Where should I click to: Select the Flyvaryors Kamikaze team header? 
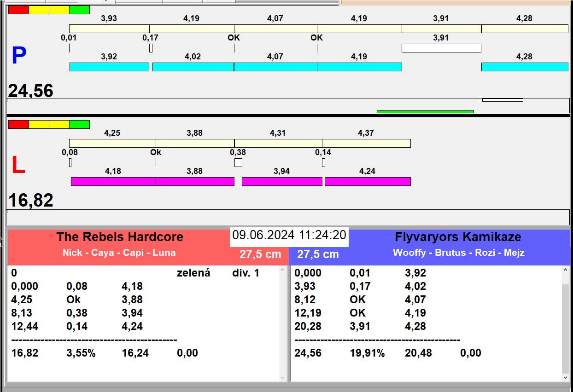(x=458, y=244)
